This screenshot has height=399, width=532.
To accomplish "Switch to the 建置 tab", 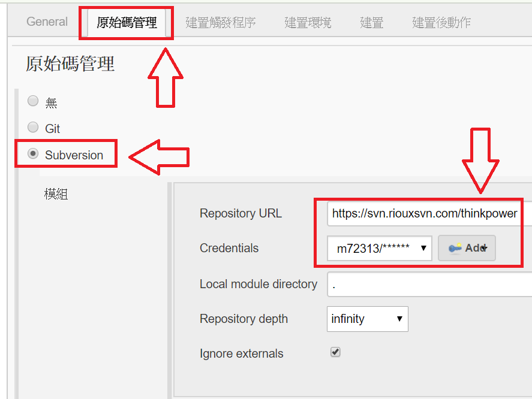I will click(x=371, y=22).
